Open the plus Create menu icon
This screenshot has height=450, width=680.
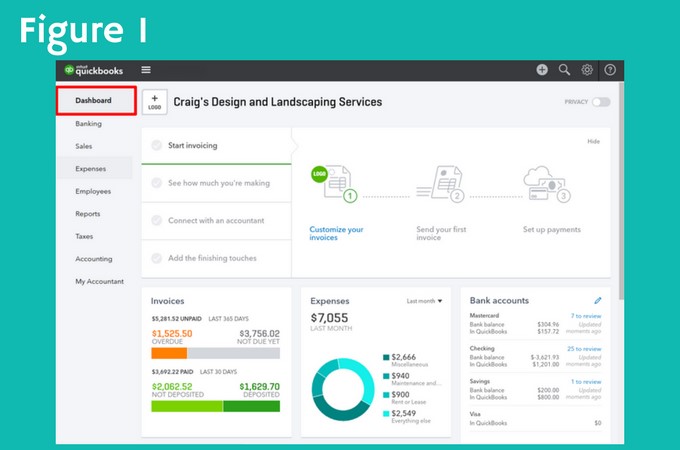[x=542, y=70]
